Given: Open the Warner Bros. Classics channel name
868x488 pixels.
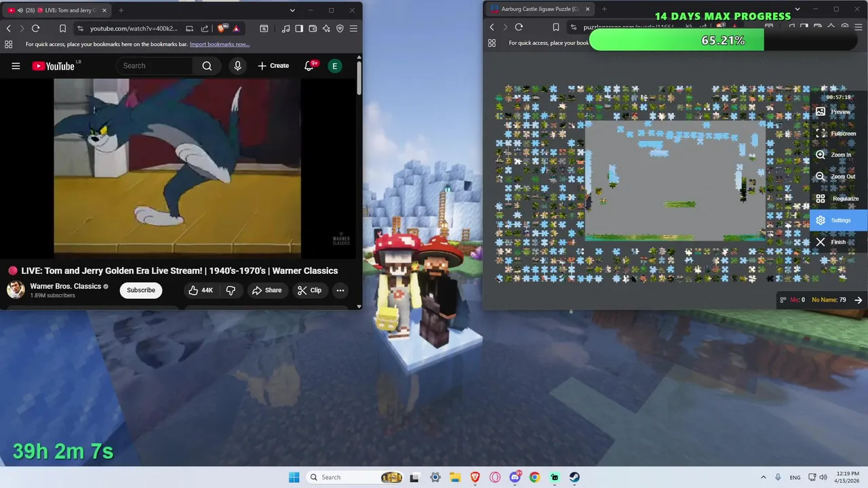Looking at the screenshot, I should pos(66,286).
